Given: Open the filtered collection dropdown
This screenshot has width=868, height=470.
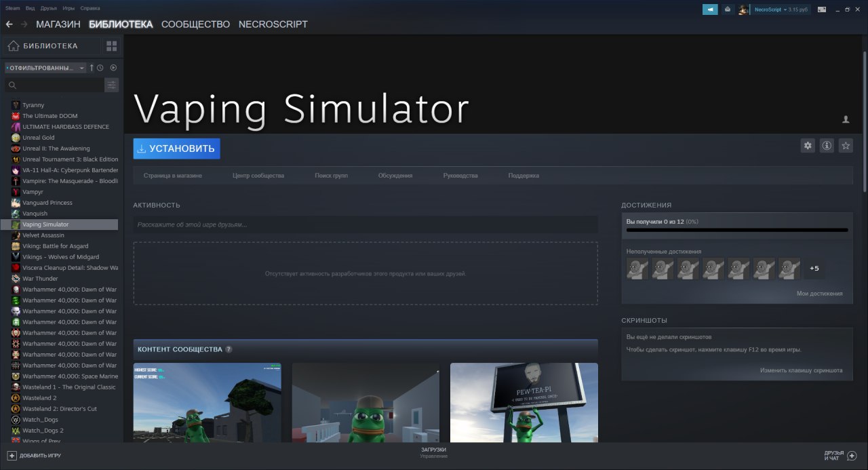Looking at the screenshot, I should click(45, 68).
